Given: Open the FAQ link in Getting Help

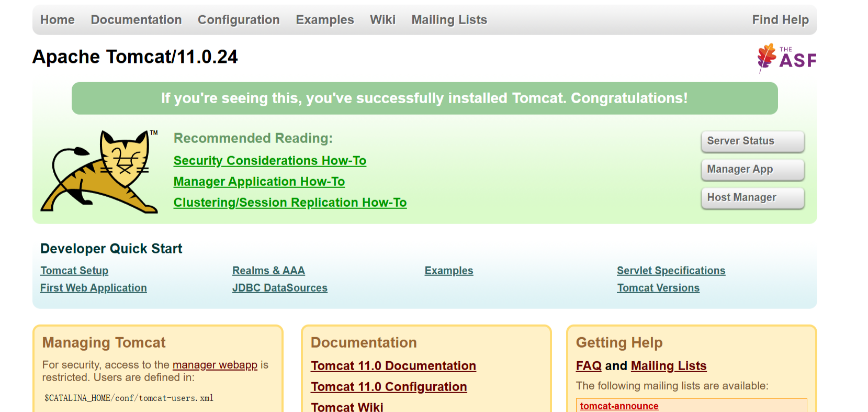Looking at the screenshot, I should [x=589, y=366].
